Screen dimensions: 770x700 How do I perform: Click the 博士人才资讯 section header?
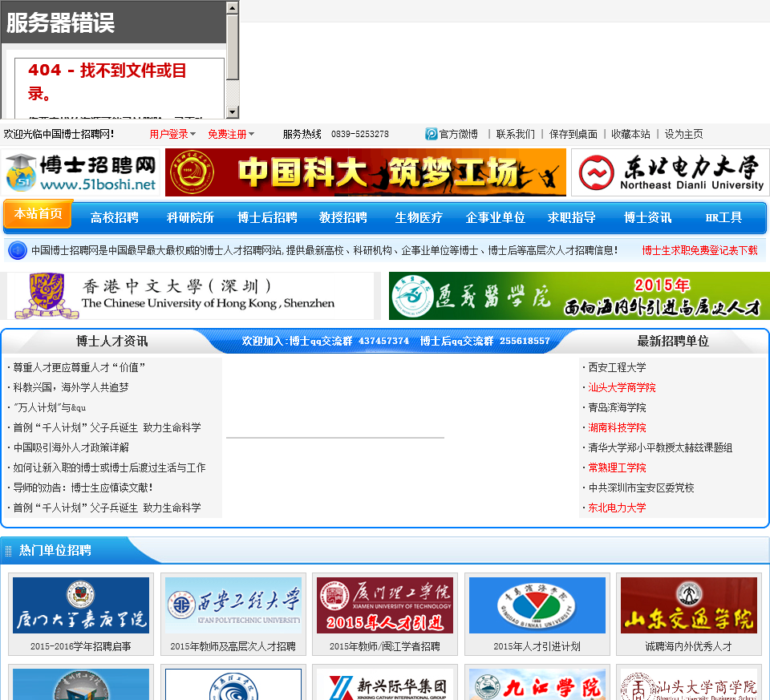click(x=112, y=341)
